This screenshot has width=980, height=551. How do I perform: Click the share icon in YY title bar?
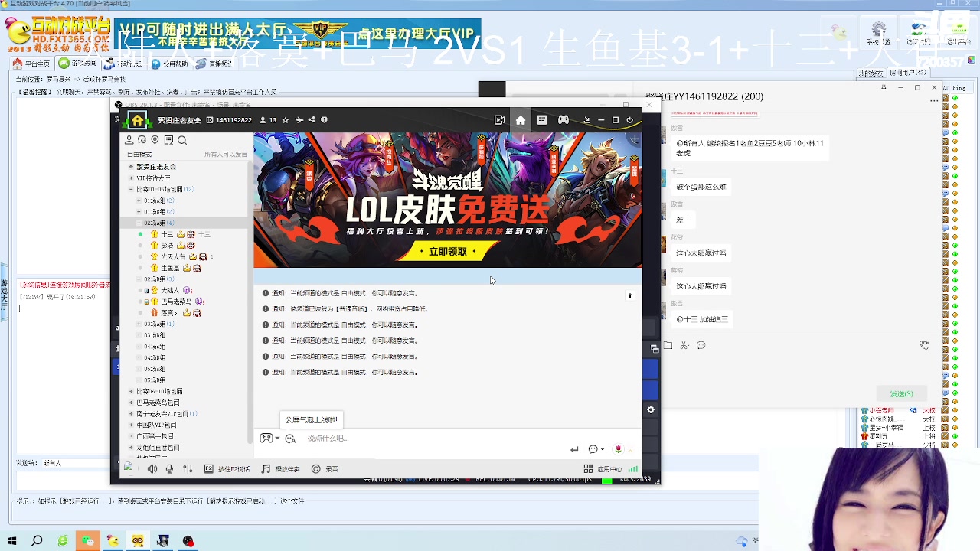[x=312, y=120]
